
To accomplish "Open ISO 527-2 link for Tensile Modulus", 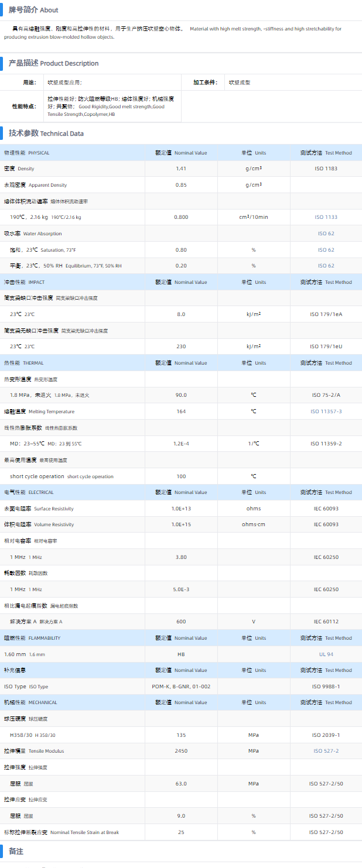I will pyautogui.click(x=326, y=751).
